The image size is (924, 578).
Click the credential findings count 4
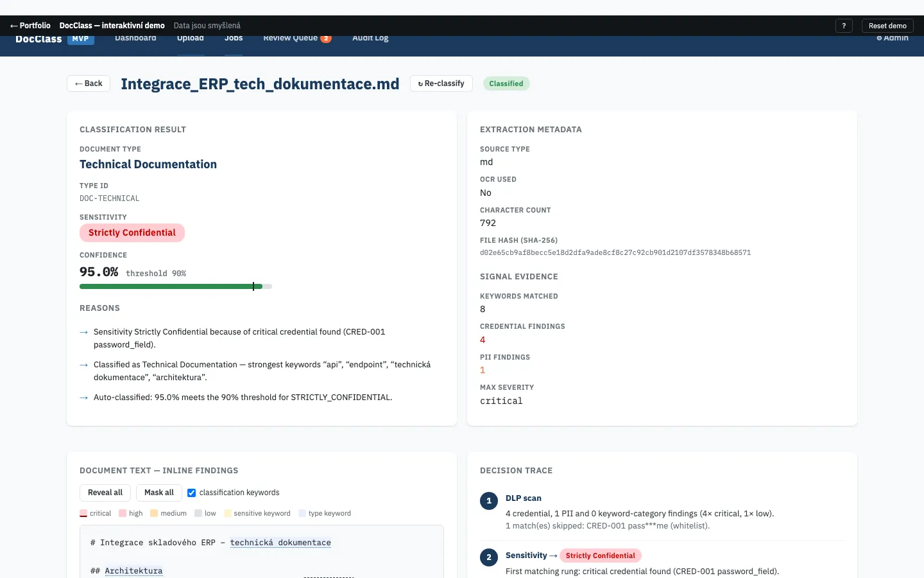pyautogui.click(x=483, y=340)
